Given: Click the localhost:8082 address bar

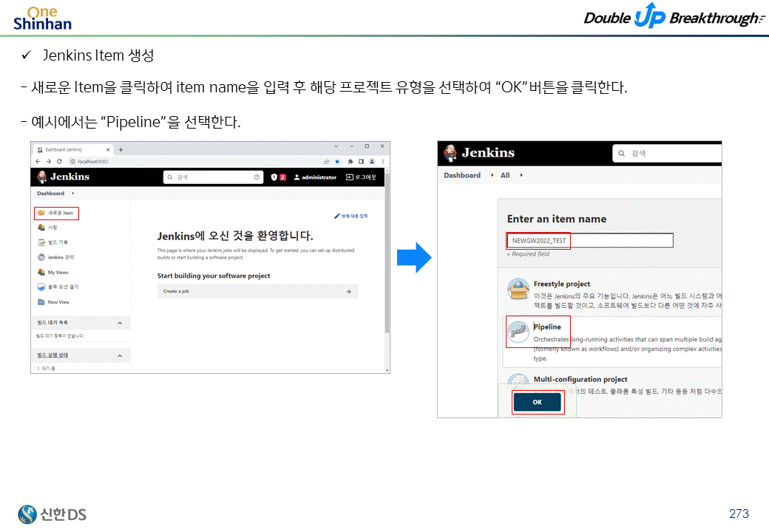Looking at the screenshot, I should [x=195, y=162].
